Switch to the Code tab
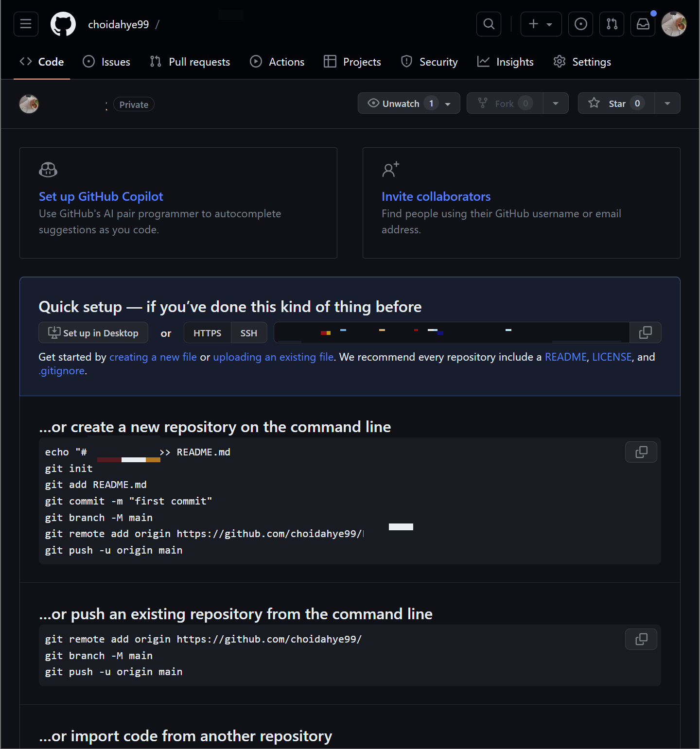 (42, 62)
